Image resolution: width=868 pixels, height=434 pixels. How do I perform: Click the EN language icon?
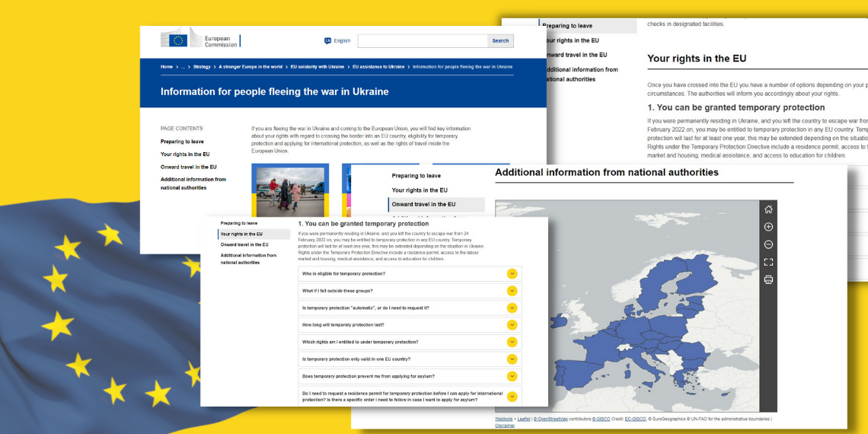(x=327, y=41)
